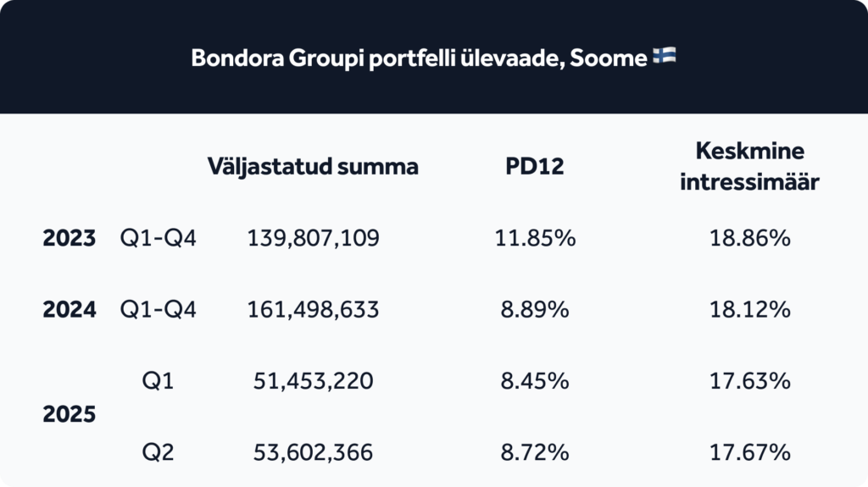Viewport: 868px width, 487px height.
Task: Select the value 161,498,633
Action: (x=313, y=310)
